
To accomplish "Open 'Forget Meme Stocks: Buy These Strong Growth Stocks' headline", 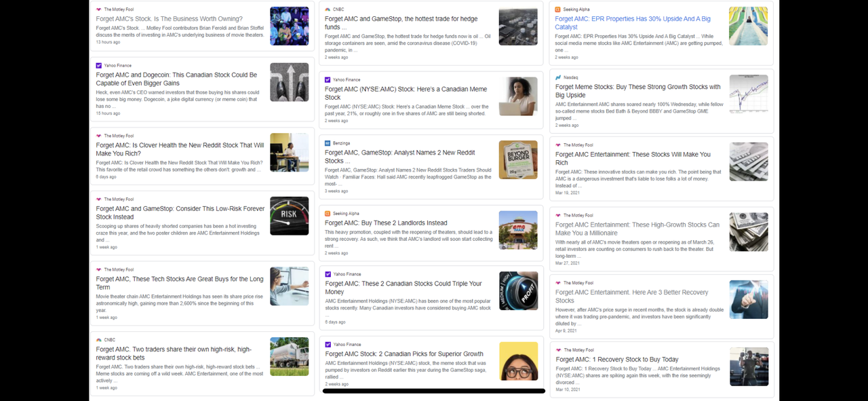I will pos(638,91).
